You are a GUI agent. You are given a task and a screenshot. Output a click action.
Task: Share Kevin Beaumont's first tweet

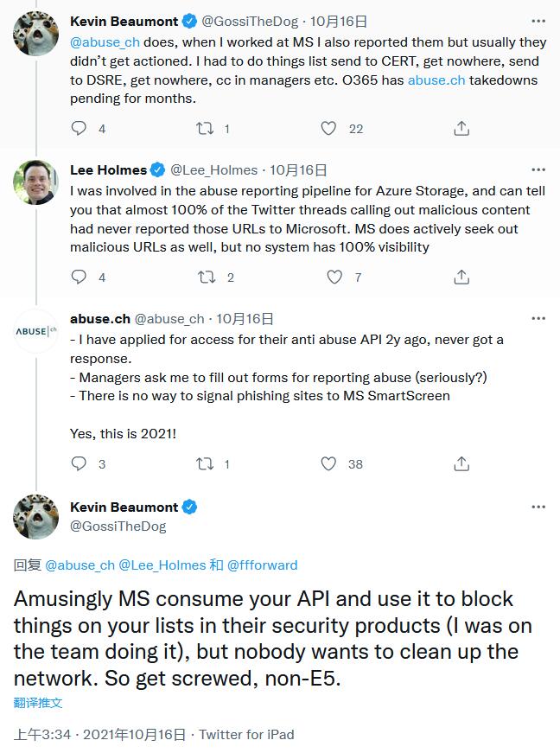pos(461,128)
